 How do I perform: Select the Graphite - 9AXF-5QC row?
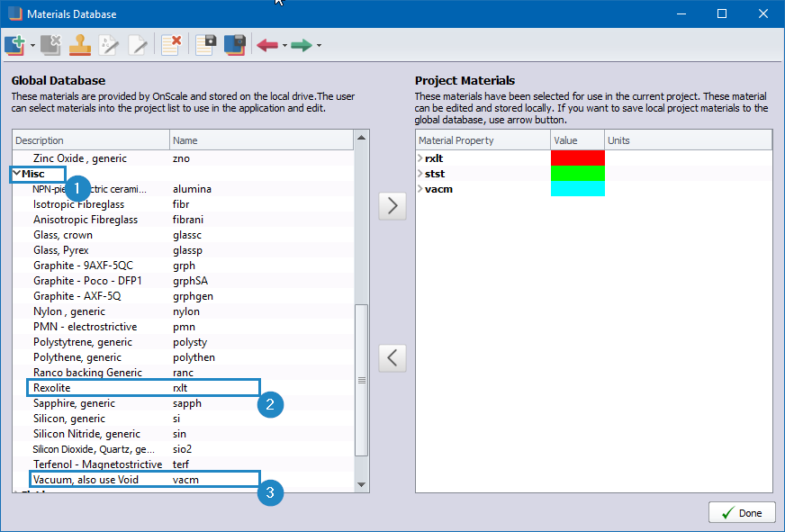pyautogui.click(x=184, y=266)
